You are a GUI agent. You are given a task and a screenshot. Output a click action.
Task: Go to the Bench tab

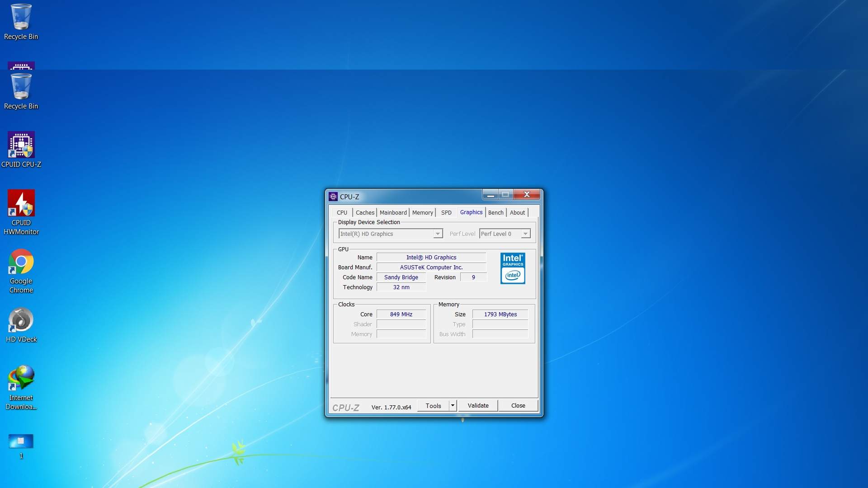coord(495,213)
